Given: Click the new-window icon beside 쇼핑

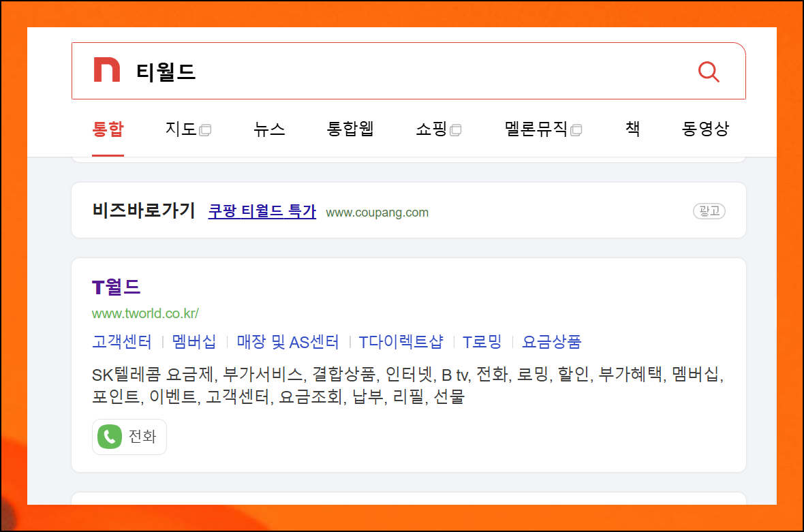Looking at the screenshot, I should pos(455,130).
